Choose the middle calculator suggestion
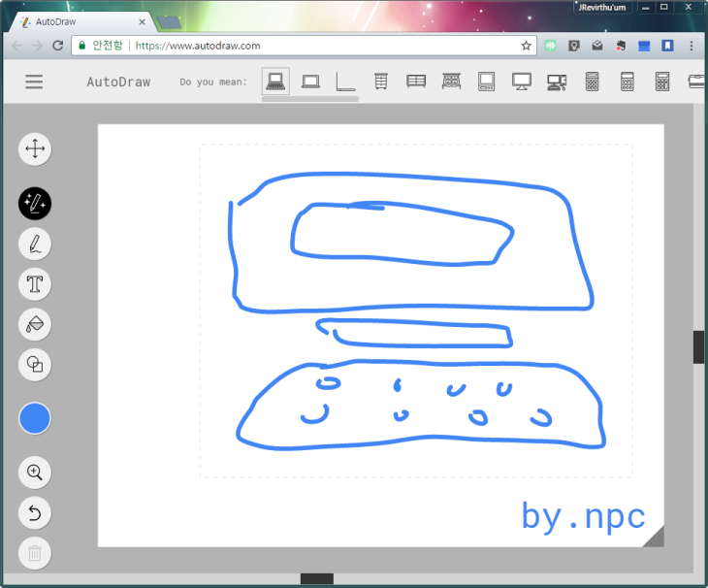Image resolution: width=708 pixels, height=588 pixels. point(628,82)
